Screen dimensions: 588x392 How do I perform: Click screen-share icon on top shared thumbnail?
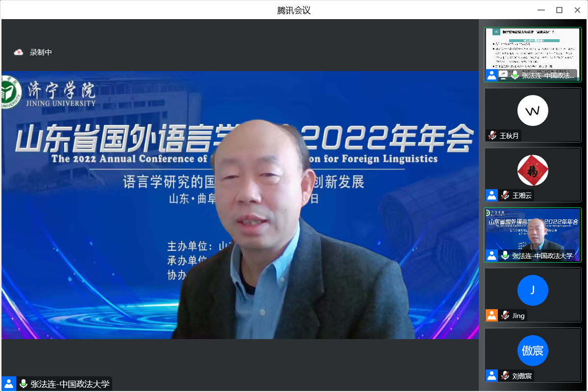click(503, 75)
